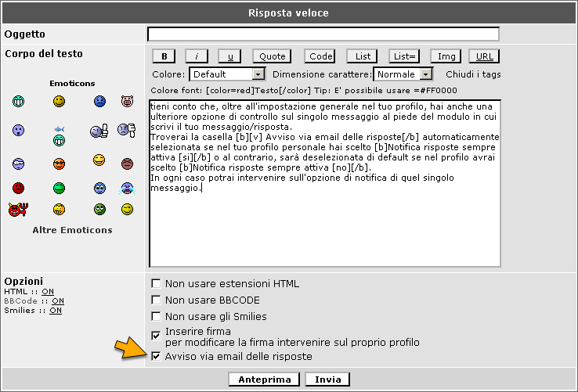Insert the pink pig emoticon

click(127, 101)
